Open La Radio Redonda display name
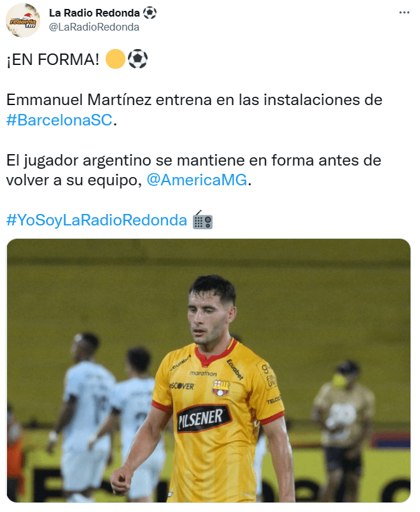The image size is (420, 512). [x=94, y=13]
